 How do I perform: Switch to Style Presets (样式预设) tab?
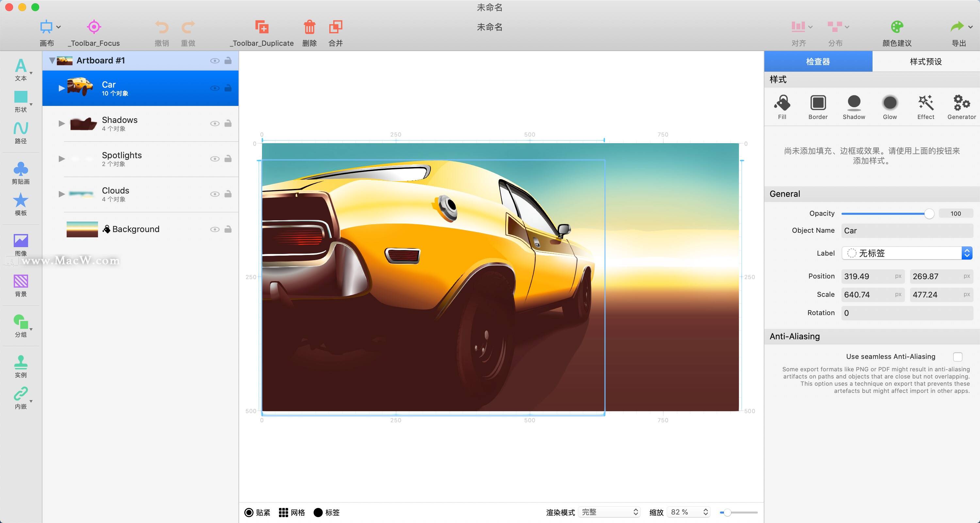tap(925, 62)
